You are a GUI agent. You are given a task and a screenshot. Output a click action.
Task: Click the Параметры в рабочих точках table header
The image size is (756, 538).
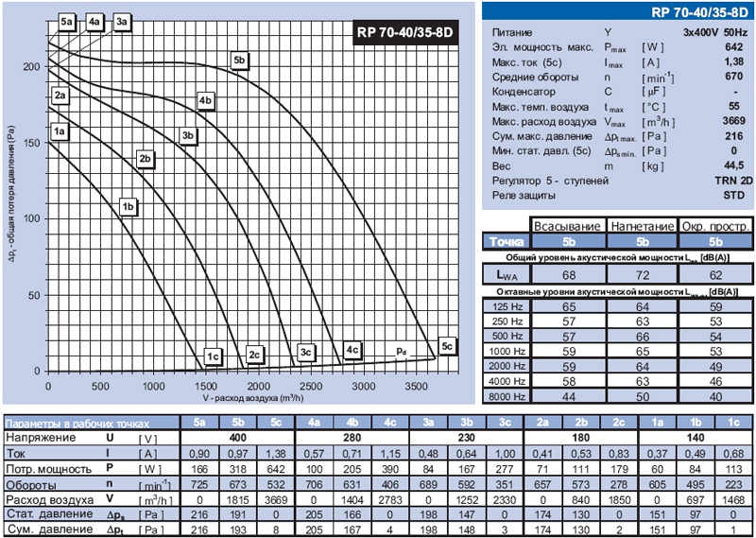[x=91, y=422]
